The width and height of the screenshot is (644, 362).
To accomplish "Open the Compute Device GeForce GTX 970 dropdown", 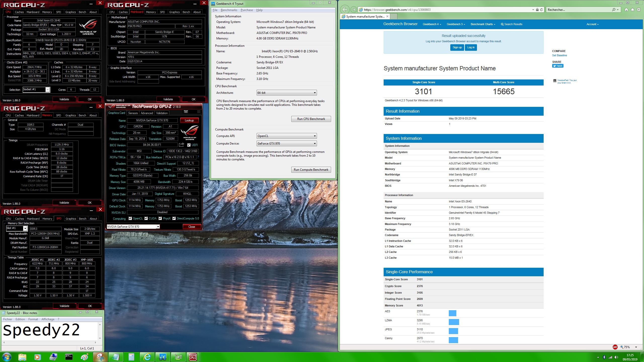I will (x=287, y=144).
